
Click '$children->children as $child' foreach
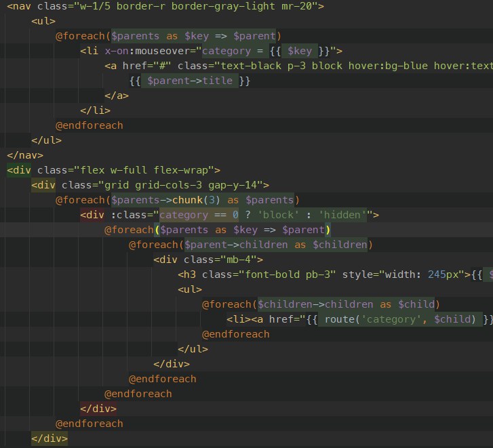(346, 304)
